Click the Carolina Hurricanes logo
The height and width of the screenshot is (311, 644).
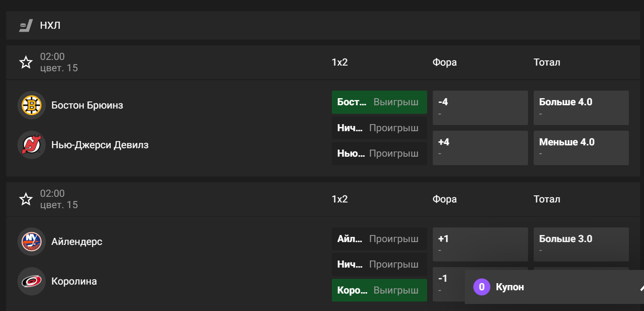click(32, 281)
